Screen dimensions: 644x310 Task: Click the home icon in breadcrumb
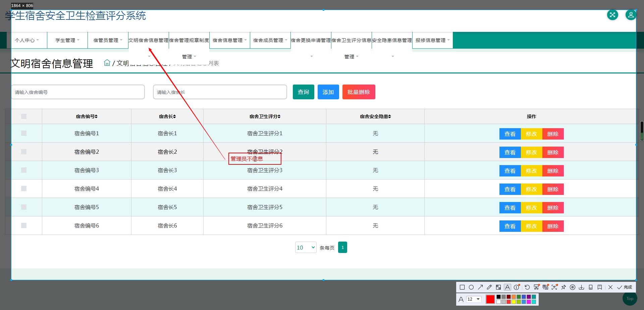point(107,63)
